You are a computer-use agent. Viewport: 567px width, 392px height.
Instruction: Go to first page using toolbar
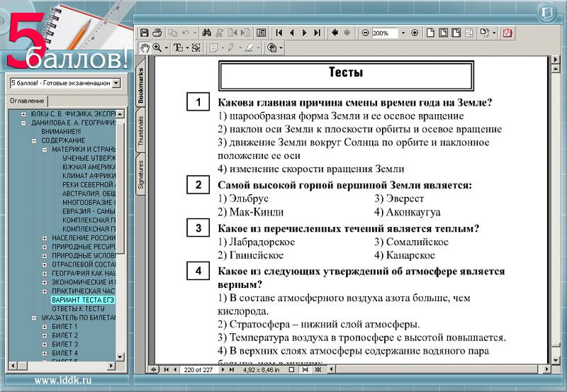click(279, 33)
